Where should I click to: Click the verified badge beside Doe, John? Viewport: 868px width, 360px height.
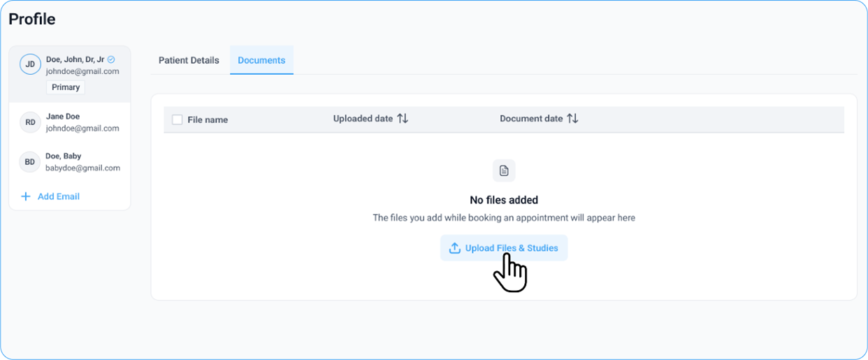pyautogui.click(x=111, y=59)
